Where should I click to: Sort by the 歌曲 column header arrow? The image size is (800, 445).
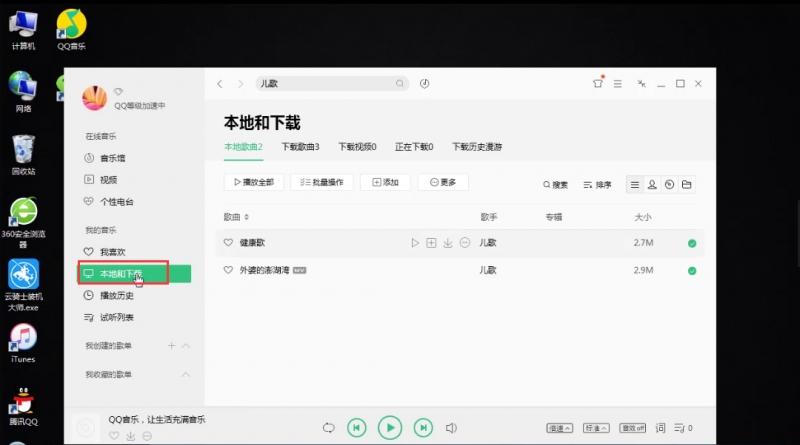point(246,217)
